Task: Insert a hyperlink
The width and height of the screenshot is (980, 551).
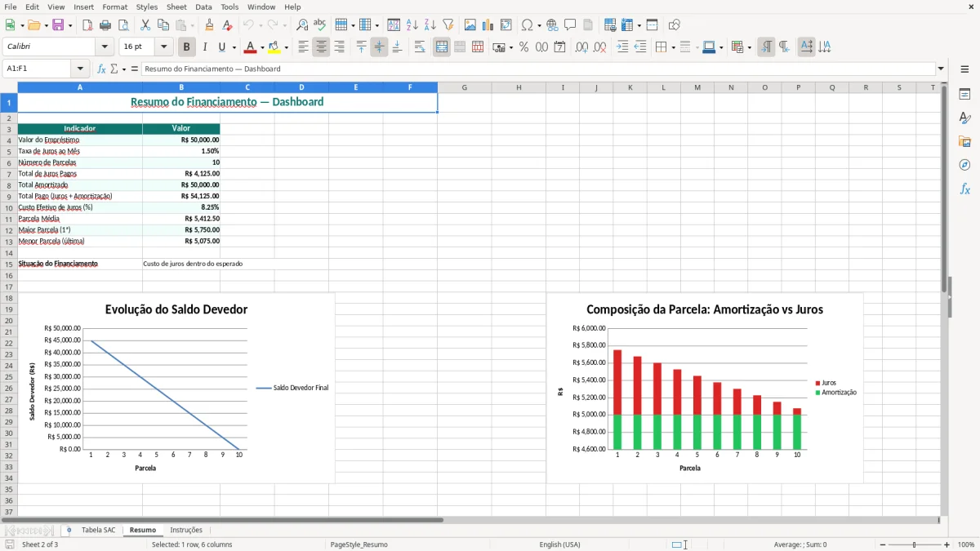Action: 552,25
